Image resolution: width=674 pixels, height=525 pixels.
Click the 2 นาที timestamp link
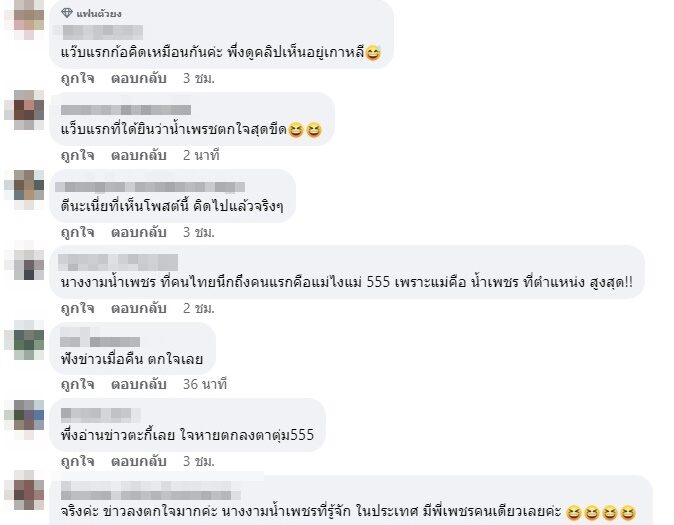point(201,155)
